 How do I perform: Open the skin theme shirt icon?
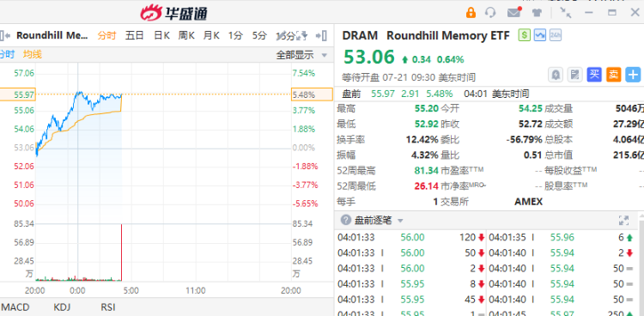(x=537, y=13)
